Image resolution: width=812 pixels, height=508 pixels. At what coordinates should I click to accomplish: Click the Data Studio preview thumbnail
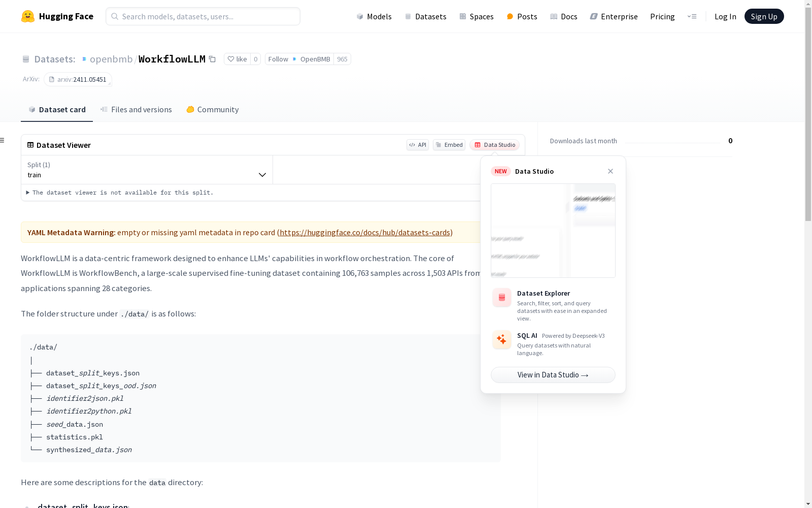[553, 231]
